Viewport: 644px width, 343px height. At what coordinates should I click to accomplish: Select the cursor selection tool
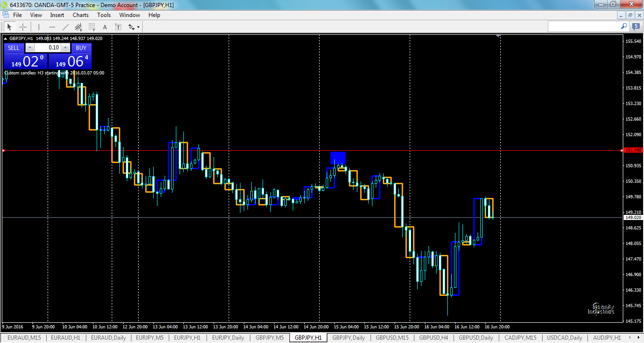coord(9,26)
